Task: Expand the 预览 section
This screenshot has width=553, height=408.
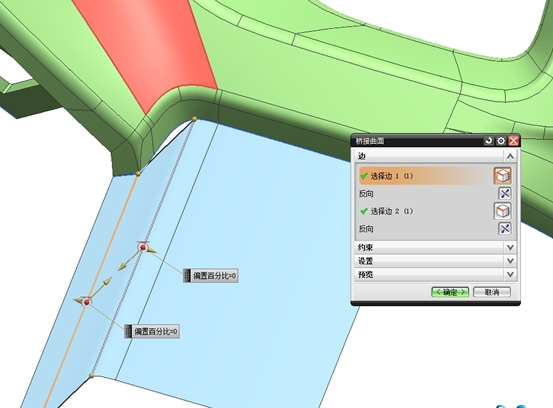Action: coord(436,274)
